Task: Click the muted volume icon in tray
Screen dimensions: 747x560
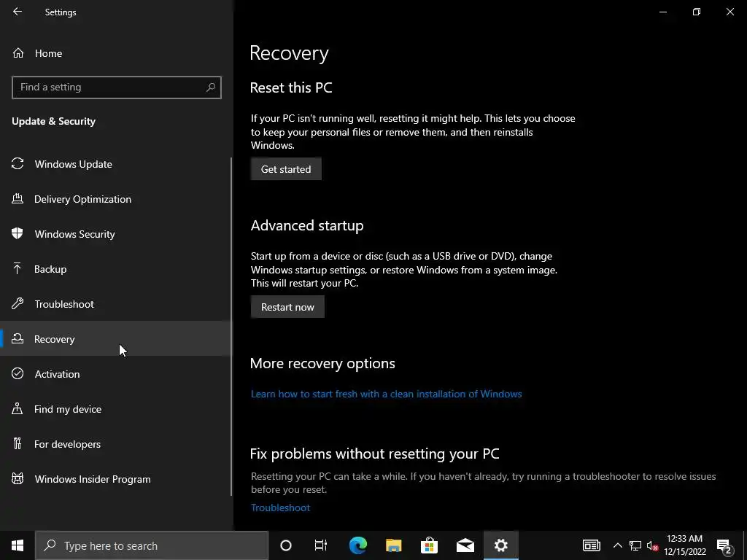Action: click(653, 545)
